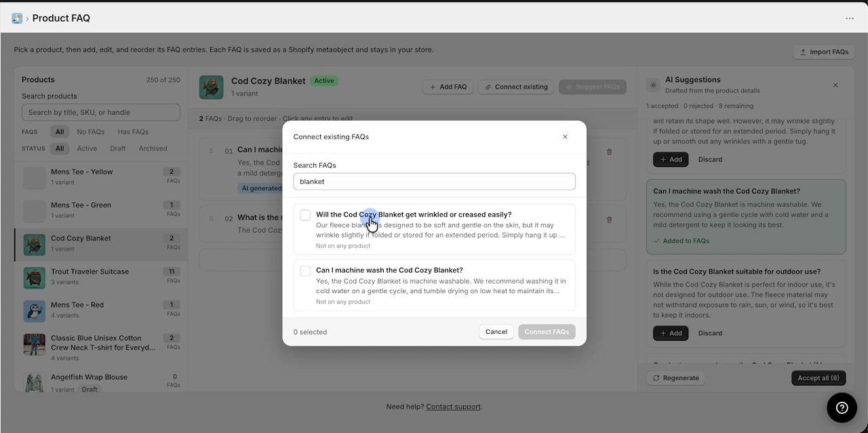868x433 pixels.
Task: Filter products by Has FAQs
Action: click(133, 132)
